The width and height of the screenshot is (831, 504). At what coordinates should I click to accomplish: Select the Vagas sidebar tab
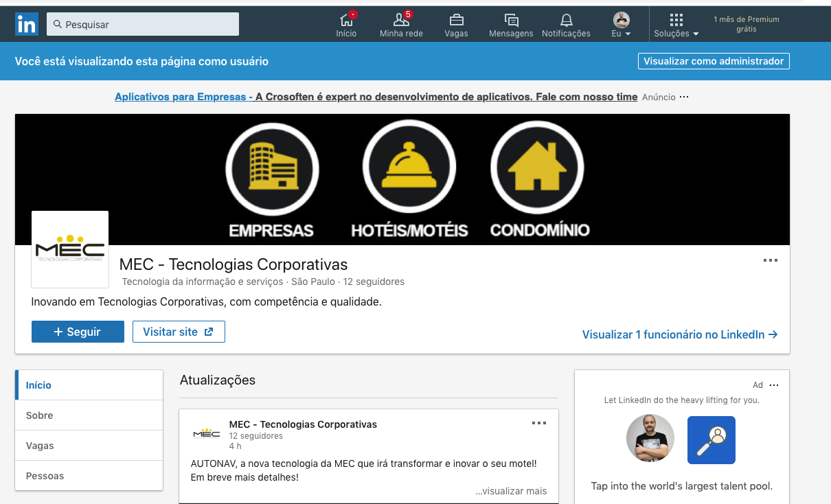coord(89,446)
